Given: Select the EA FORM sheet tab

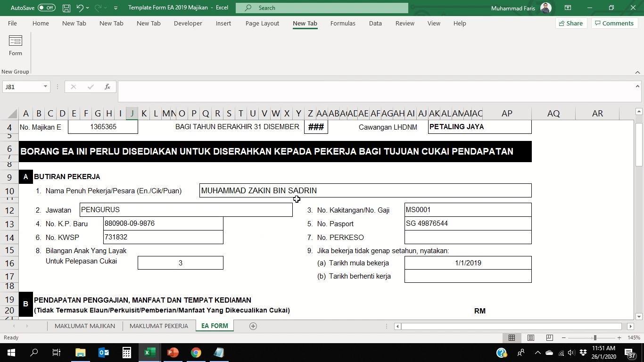Looking at the screenshot, I should click(215, 326).
